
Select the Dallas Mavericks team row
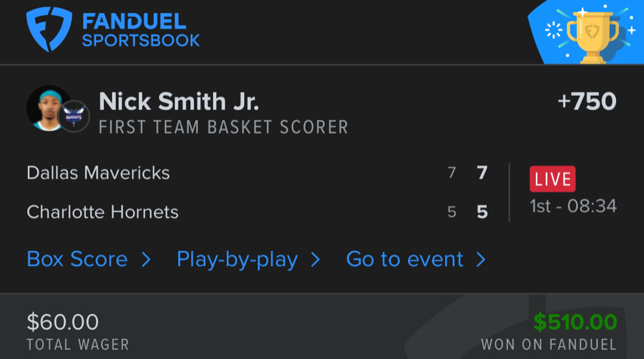click(x=98, y=172)
